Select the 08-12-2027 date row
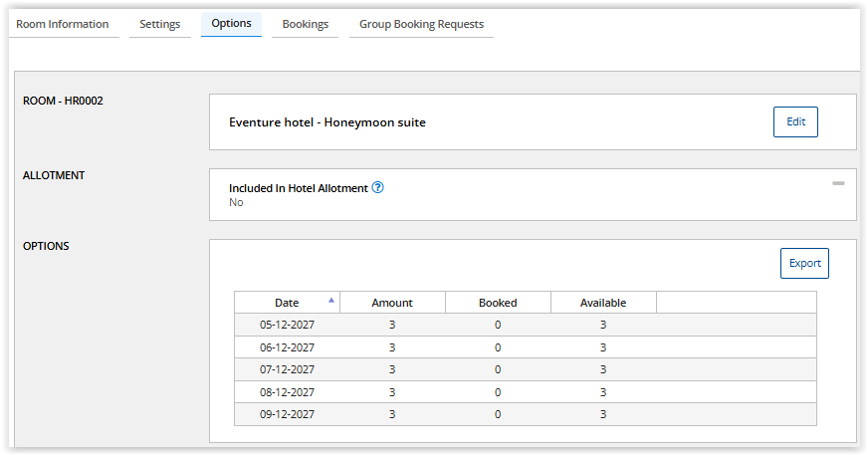 (526, 392)
